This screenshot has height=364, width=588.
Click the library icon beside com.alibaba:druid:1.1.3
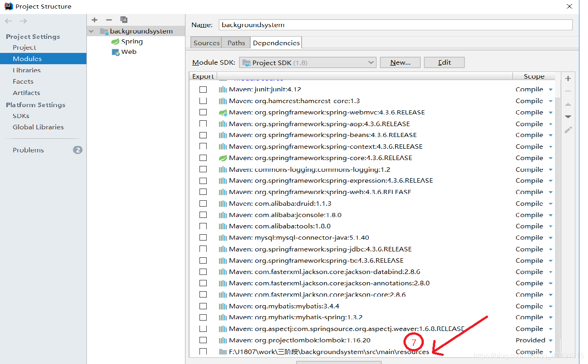[223, 204]
